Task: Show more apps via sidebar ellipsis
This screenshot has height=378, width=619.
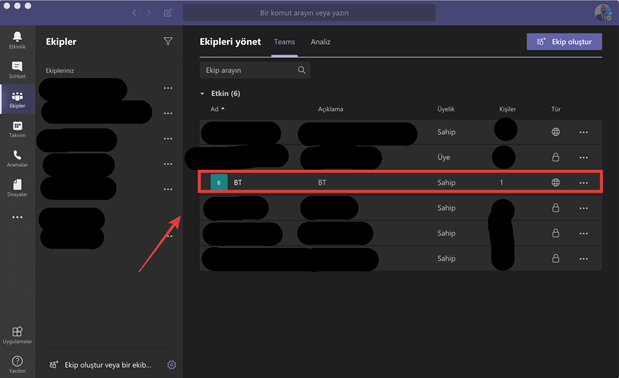Action: (x=17, y=217)
